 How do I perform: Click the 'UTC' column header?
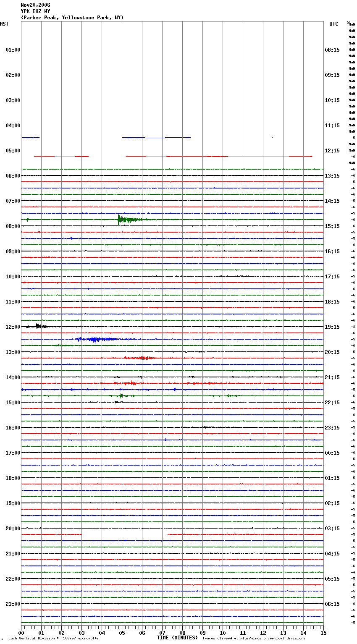(333, 24)
